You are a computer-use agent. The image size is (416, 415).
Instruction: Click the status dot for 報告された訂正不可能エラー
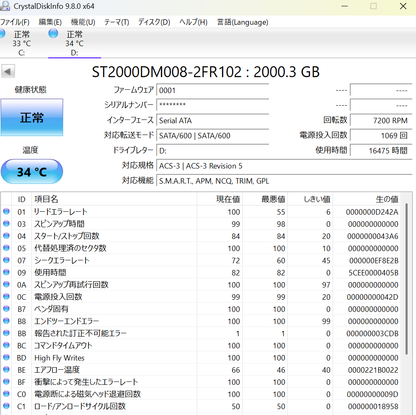(6, 333)
